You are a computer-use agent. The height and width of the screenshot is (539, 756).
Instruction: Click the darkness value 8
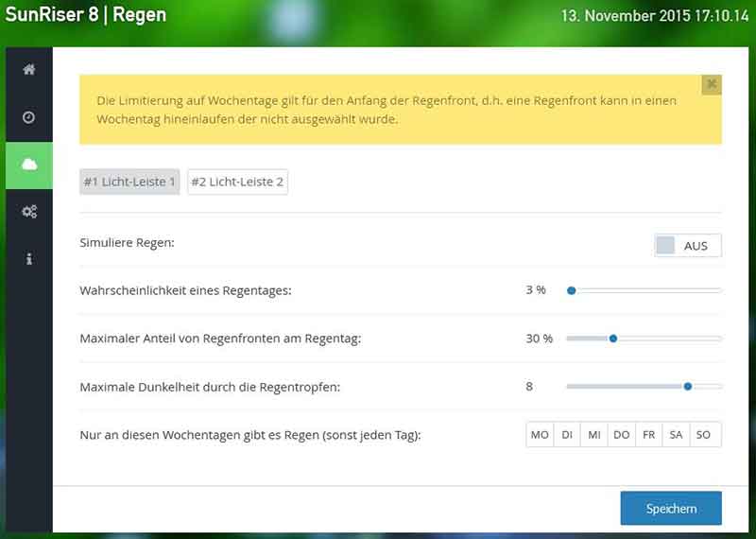coord(529,387)
